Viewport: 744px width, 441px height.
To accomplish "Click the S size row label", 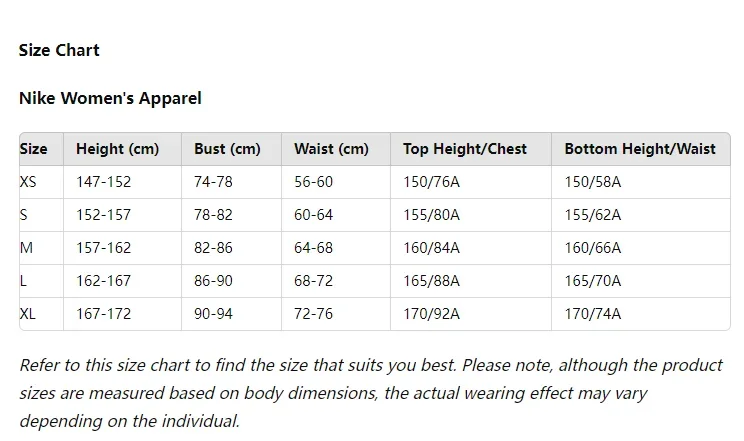I will click(23, 215).
